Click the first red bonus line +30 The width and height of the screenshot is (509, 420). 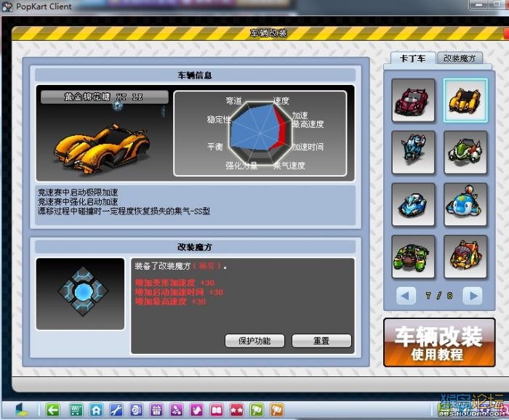pyautogui.click(x=175, y=283)
